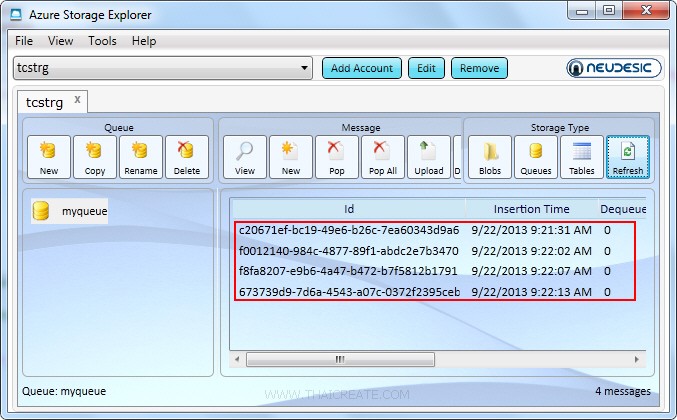Select message 673739d9-7d6a-4543-a07c-0372f2395ceb
The height and width of the screenshot is (420, 677).
(x=349, y=292)
